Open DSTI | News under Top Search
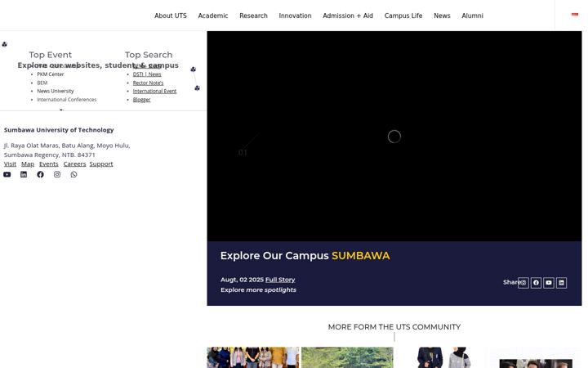The image size is (588, 368). point(147,74)
